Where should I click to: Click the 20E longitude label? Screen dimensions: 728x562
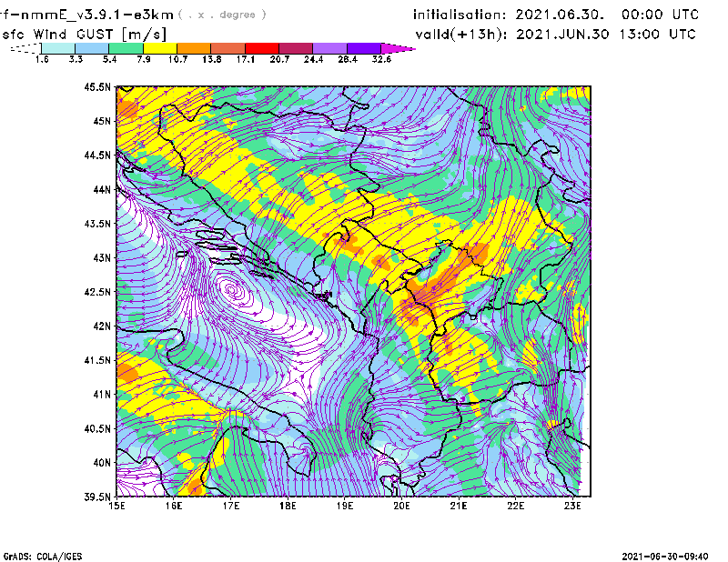tap(402, 506)
